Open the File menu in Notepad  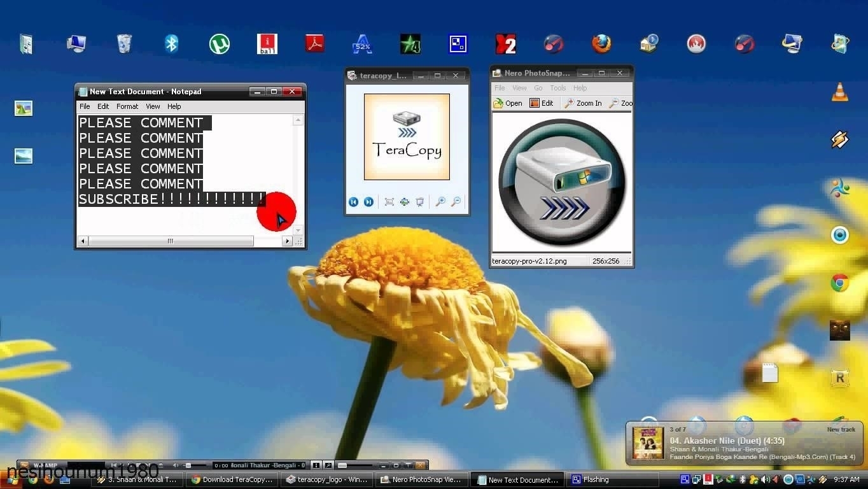85,106
